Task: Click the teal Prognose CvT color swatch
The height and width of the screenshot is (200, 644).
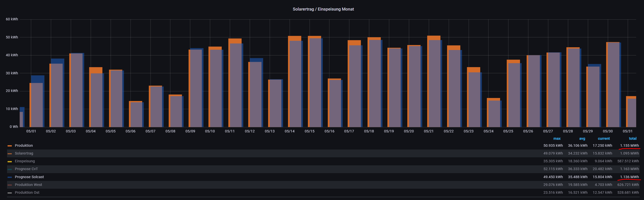Action: tap(10, 169)
